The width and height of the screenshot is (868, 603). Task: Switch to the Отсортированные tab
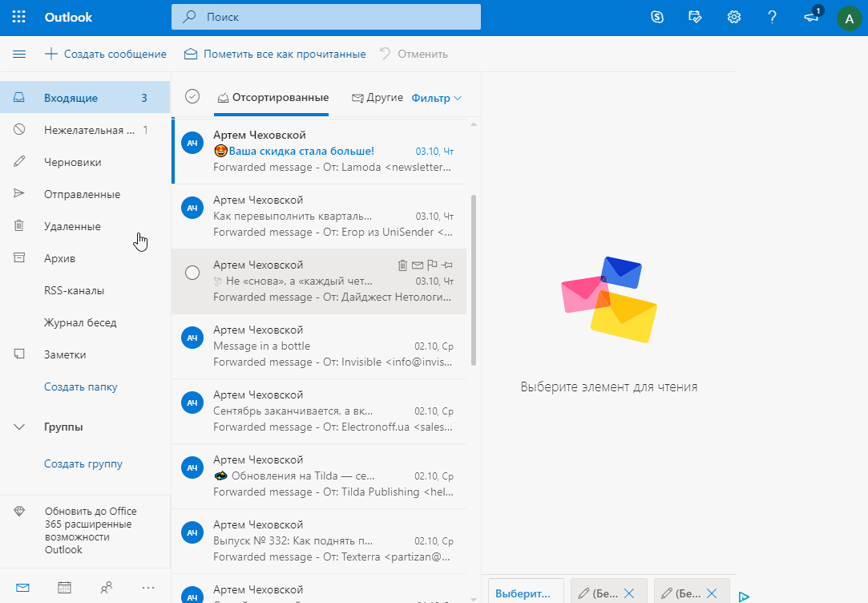click(273, 98)
